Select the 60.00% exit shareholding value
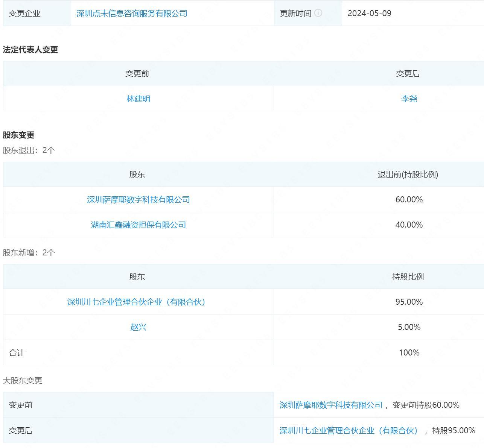 409,200
